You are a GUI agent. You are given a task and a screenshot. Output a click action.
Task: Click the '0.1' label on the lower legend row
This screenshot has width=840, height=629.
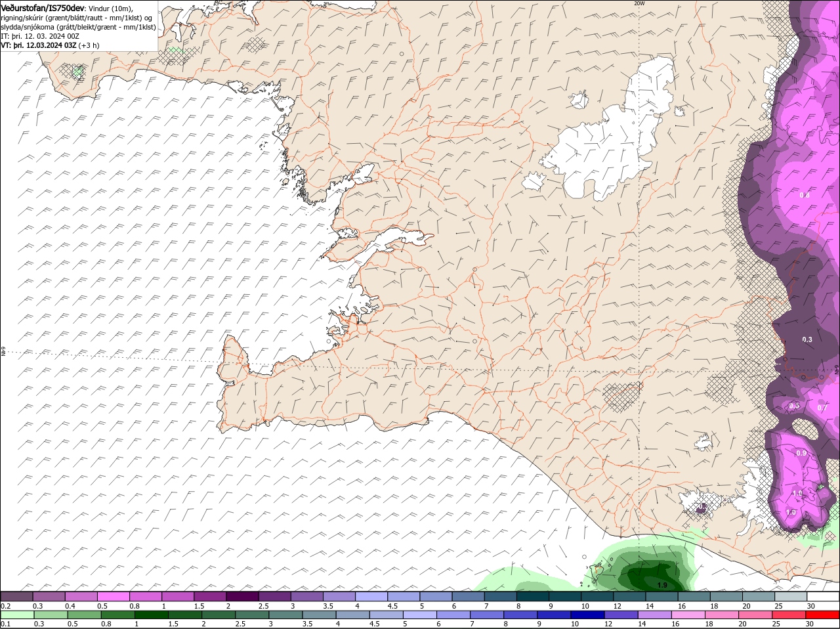(5, 624)
